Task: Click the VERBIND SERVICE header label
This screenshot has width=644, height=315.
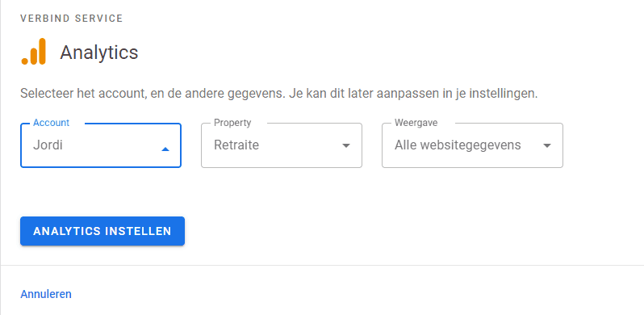Action: (72, 19)
